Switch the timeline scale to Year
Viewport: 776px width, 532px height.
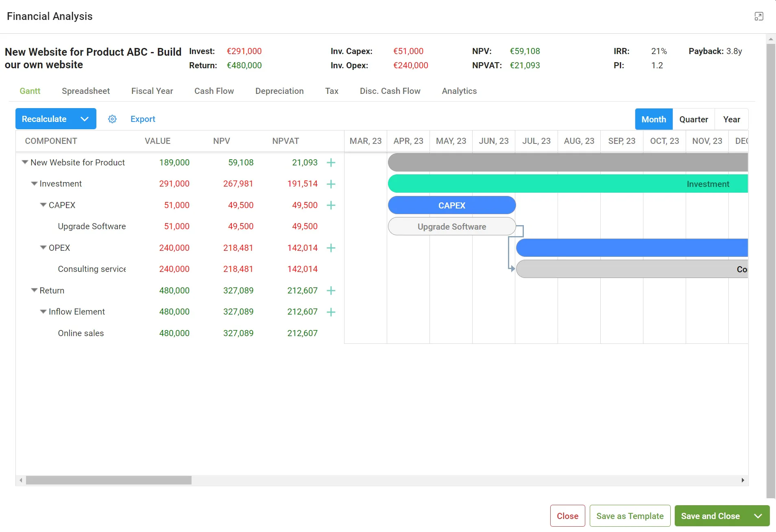click(x=731, y=119)
